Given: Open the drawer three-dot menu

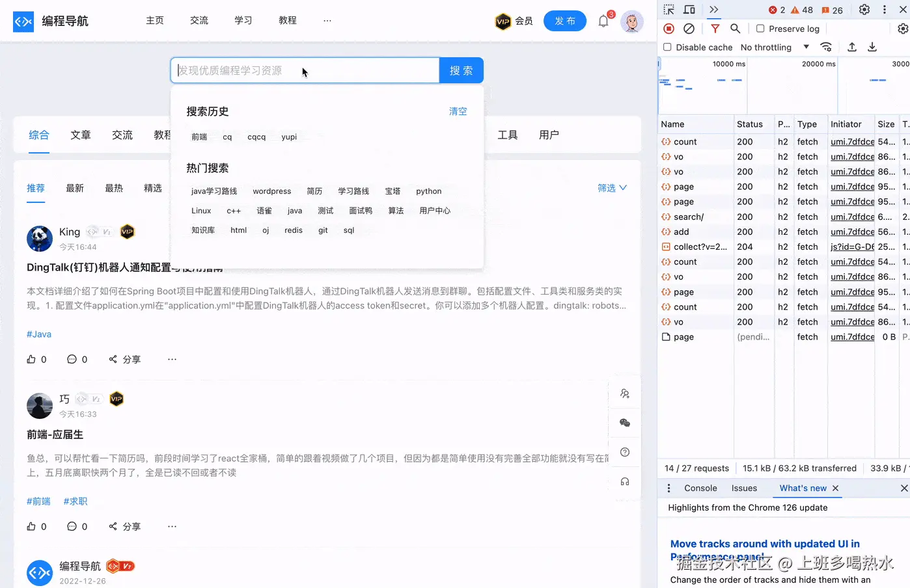Looking at the screenshot, I should click(x=669, y=488).
